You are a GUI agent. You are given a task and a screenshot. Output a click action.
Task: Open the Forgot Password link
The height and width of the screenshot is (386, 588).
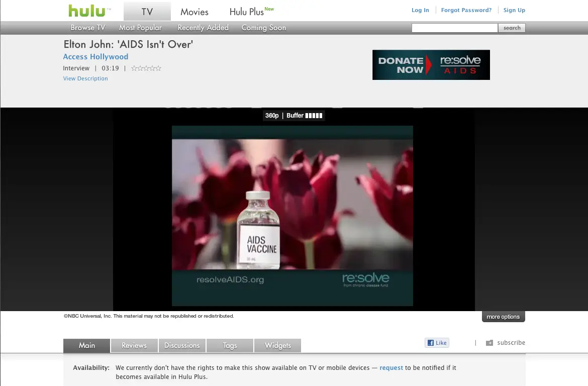[x=466, y=10]
